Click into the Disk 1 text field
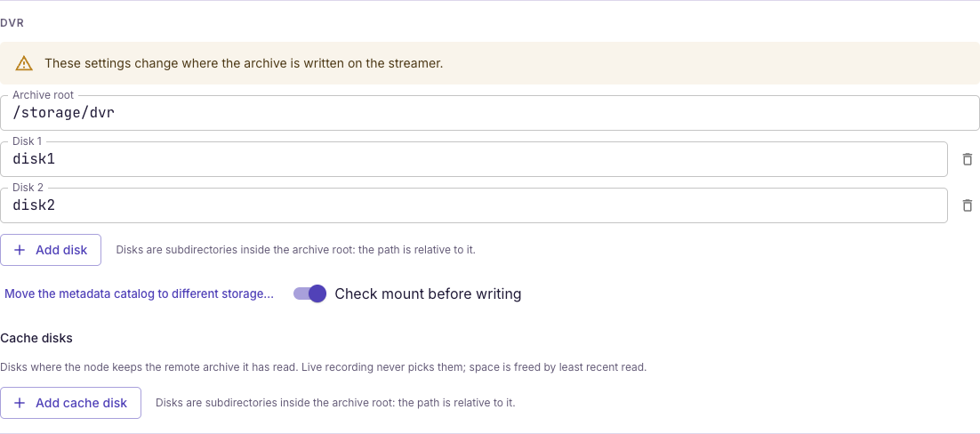980x434 pixels. [474, 159]
